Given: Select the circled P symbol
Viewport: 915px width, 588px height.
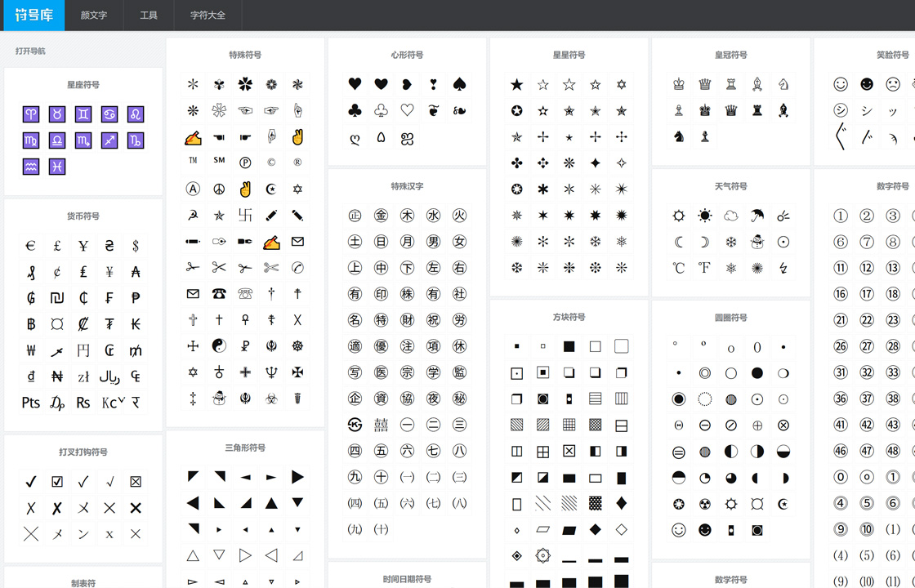Looking at the screenshot, I should pyautogui.click(x=245, y=163).
